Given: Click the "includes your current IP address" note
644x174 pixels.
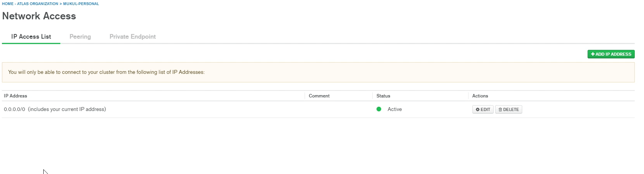Looking at the screenshot, I should click(67, 109).
